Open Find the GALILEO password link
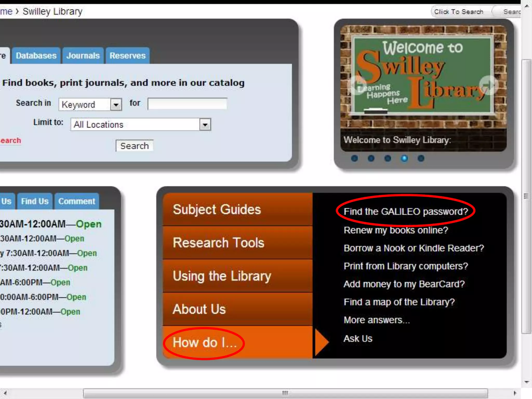The width and height of the screenshot is (532, 399). pos(405,211)
